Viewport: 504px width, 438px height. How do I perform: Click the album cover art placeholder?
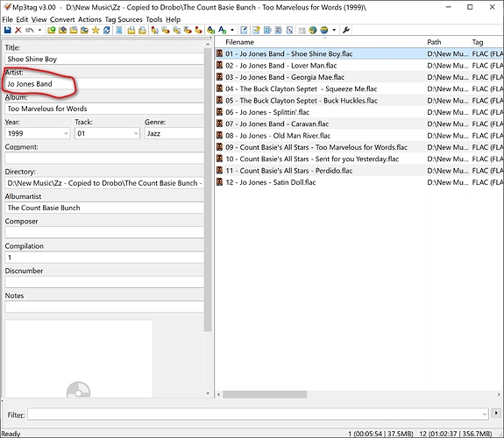(x=78, y=358)
